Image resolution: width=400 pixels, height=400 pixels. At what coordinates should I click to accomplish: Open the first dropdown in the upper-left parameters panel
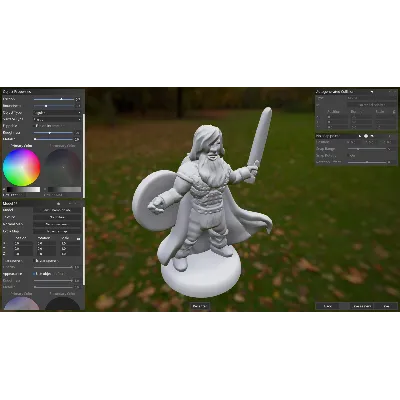tap(57, 113)
